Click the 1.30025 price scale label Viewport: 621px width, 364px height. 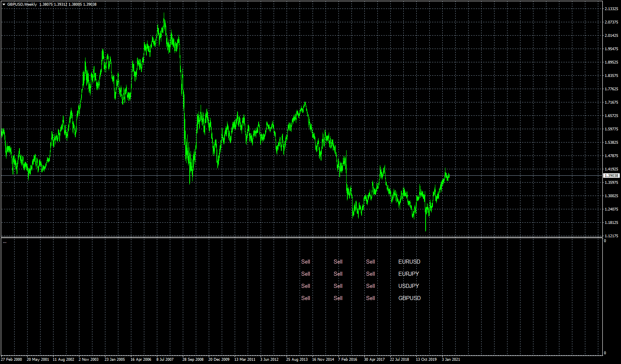click(x=611, y=196)
